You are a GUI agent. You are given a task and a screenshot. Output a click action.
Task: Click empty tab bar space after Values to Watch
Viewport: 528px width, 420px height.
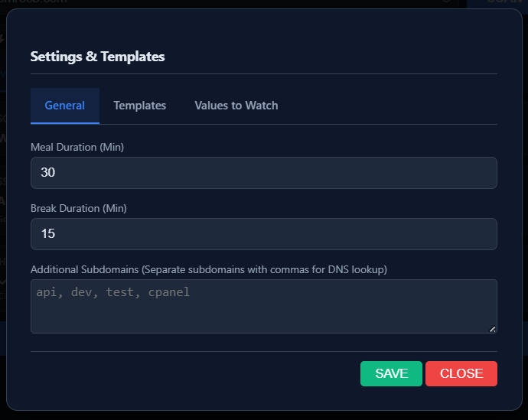pyautogui.click(x=390, y=106)
